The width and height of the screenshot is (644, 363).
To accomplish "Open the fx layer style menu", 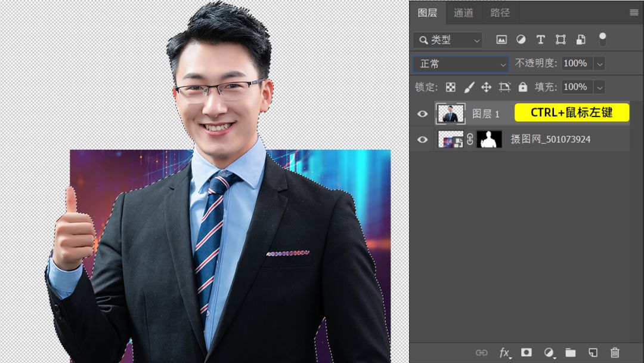I will pos(505,353).
